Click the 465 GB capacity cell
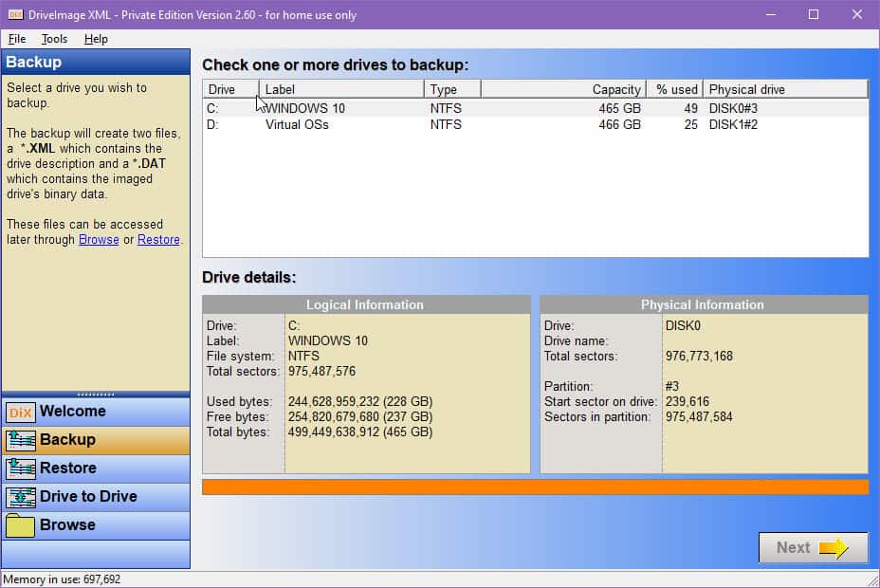880x588 pixels. (x=619, y=108)
